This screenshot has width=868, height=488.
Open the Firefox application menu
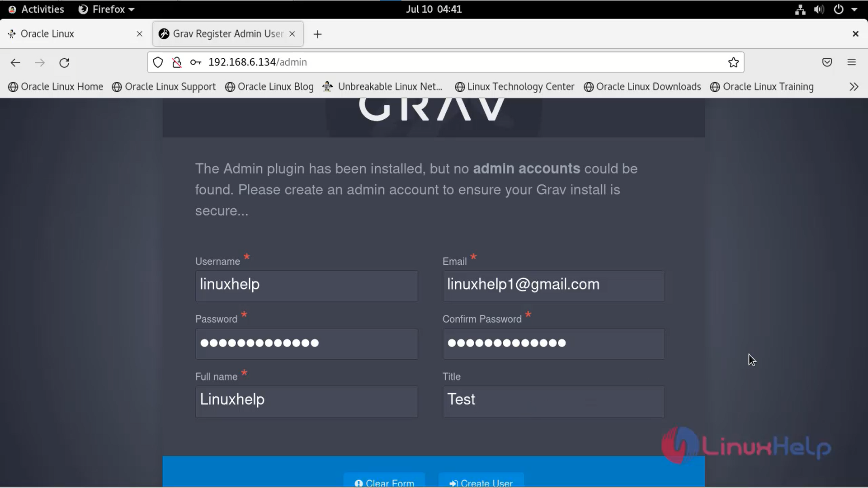point(107,9)
